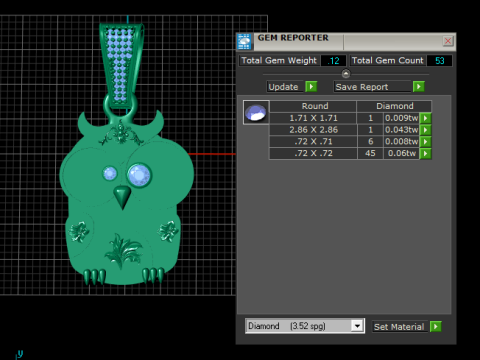Click the 0.009tw weight cell

point(401,118)
